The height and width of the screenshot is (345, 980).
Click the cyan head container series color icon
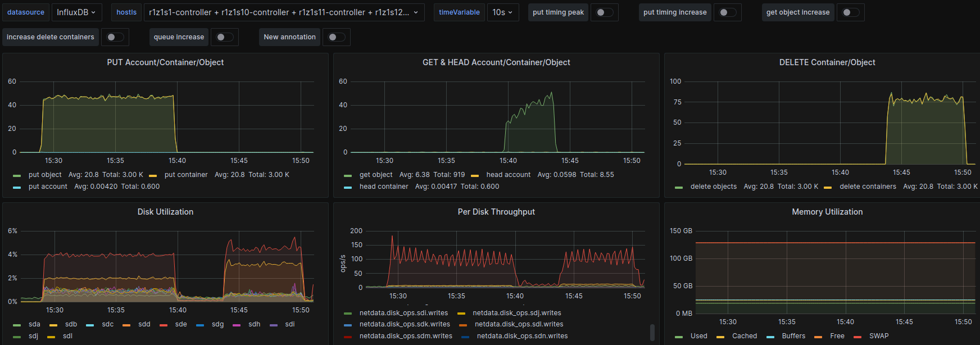coord(348,187)
